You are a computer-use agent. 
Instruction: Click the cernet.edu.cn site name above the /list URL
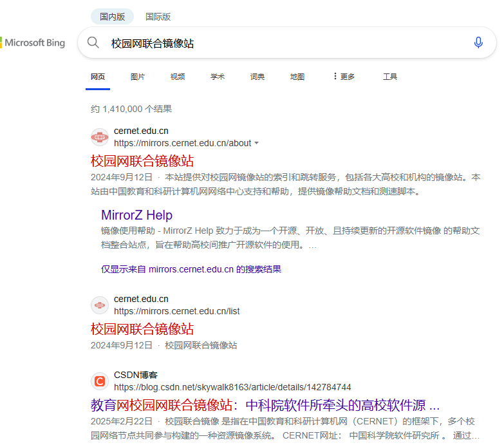[x=141, y=299]
